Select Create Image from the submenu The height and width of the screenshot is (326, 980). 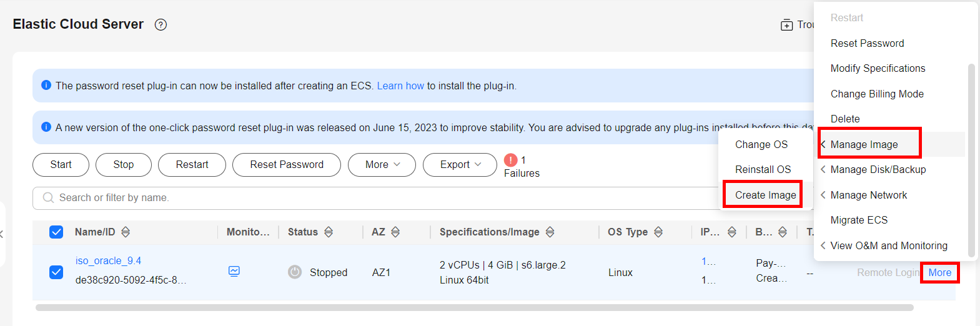(x=765, y=195)
